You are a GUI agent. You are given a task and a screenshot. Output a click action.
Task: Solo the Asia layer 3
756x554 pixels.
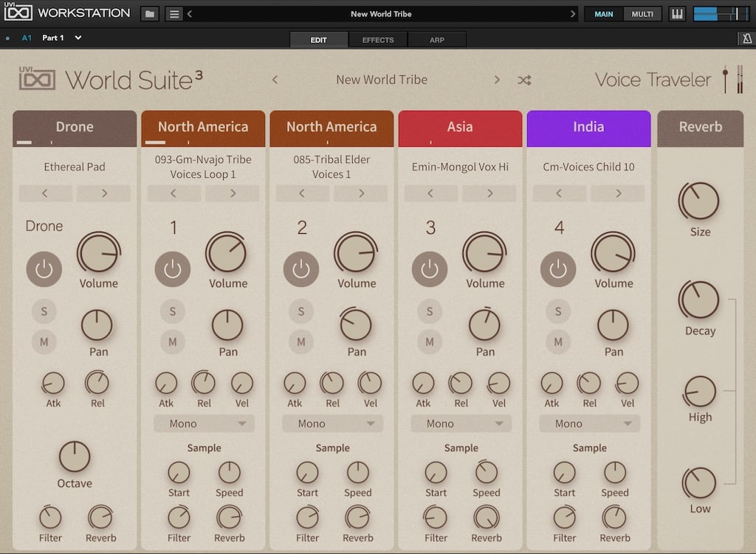click(x=430, y=311)
